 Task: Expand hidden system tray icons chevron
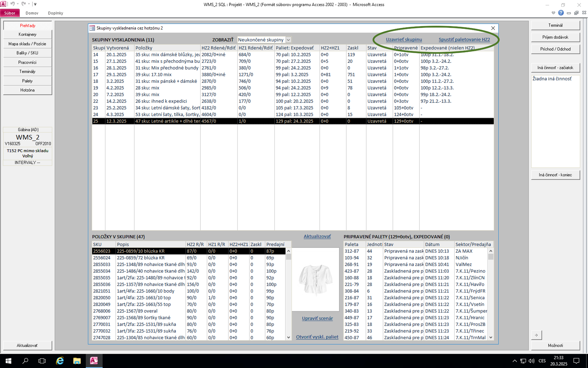coord(514,361)
